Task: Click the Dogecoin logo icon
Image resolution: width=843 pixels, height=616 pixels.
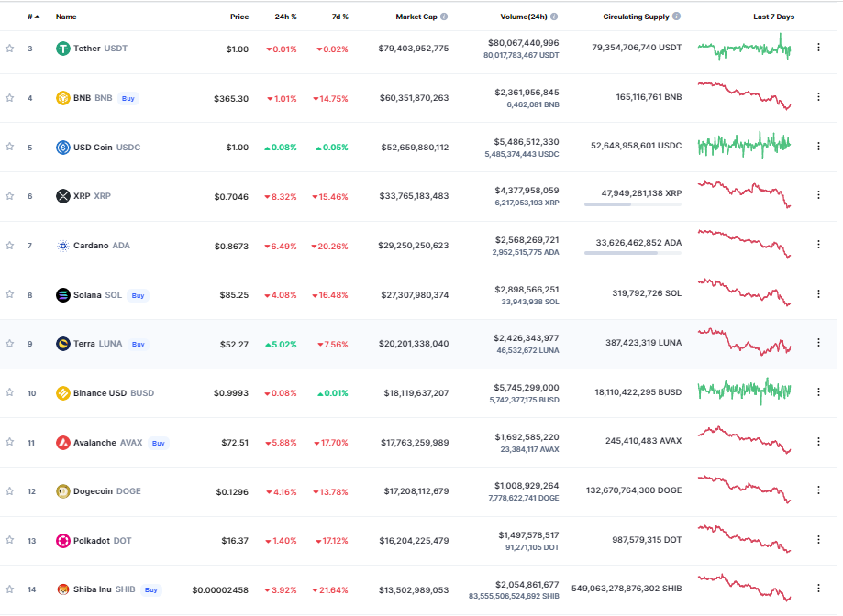Action: point(63,491)
